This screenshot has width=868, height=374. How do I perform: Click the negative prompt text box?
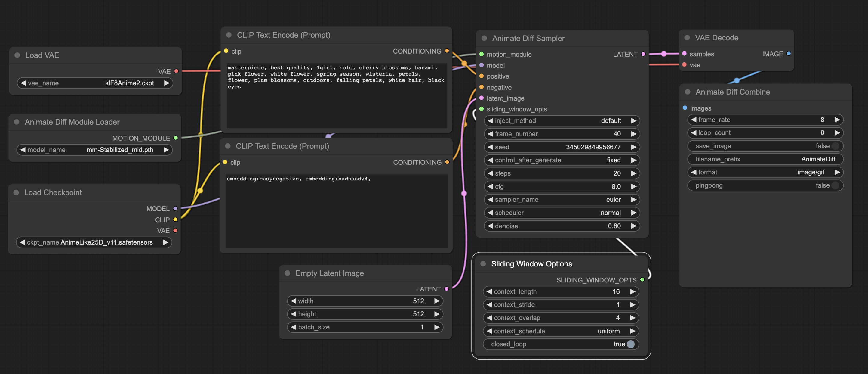[336, 211]
